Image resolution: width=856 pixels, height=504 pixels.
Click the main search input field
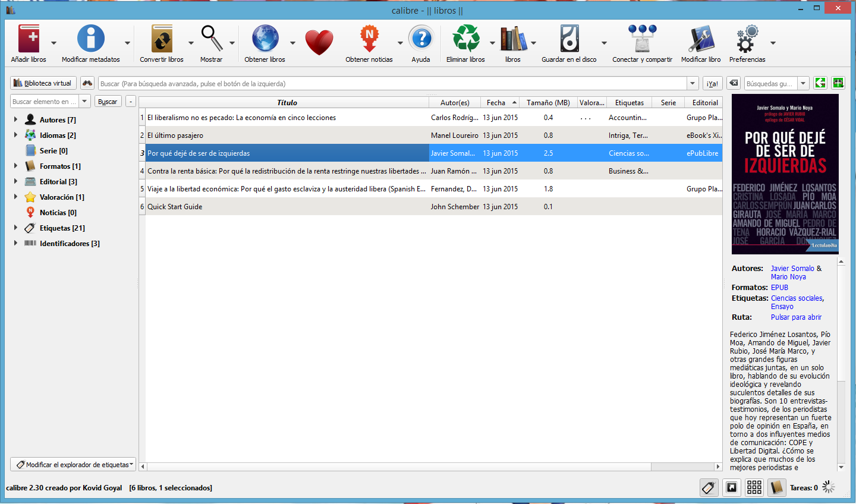[392, 84]
